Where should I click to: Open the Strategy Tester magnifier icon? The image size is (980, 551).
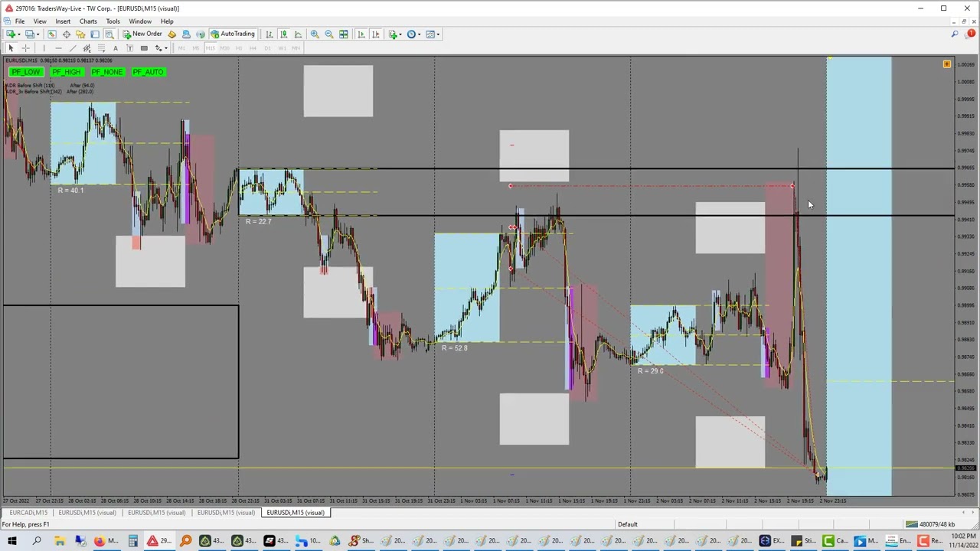point(109,34)
